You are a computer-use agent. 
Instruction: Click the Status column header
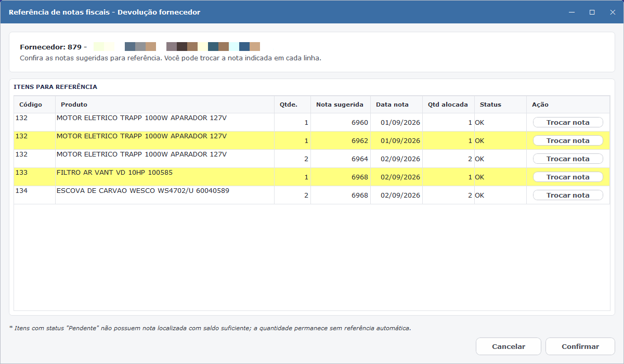[x=500, y=105]
